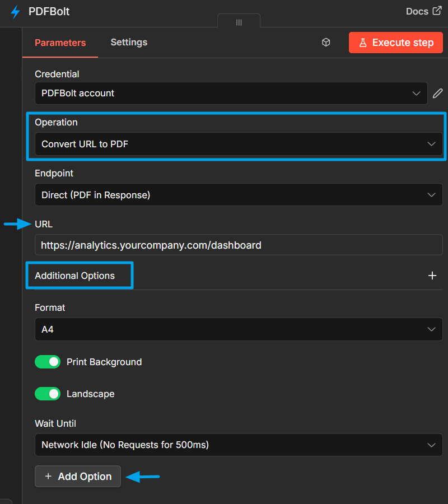Click the flask icon inside Execute step
Screen dimensions: 448x504
(x=363, y=42)
